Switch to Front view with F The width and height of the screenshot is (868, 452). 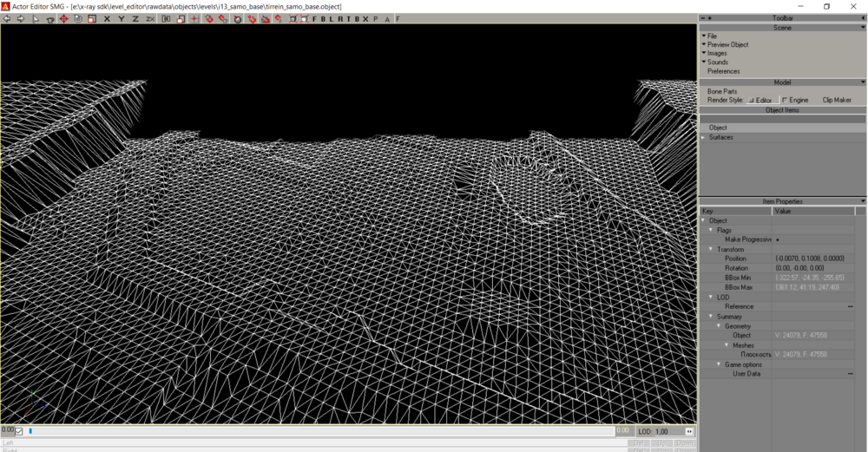(x=314, y=19)
